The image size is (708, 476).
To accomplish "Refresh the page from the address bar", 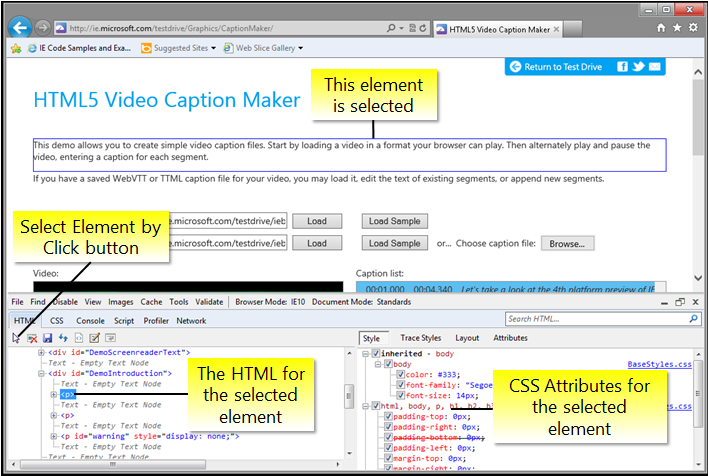I will coord(423,28).
